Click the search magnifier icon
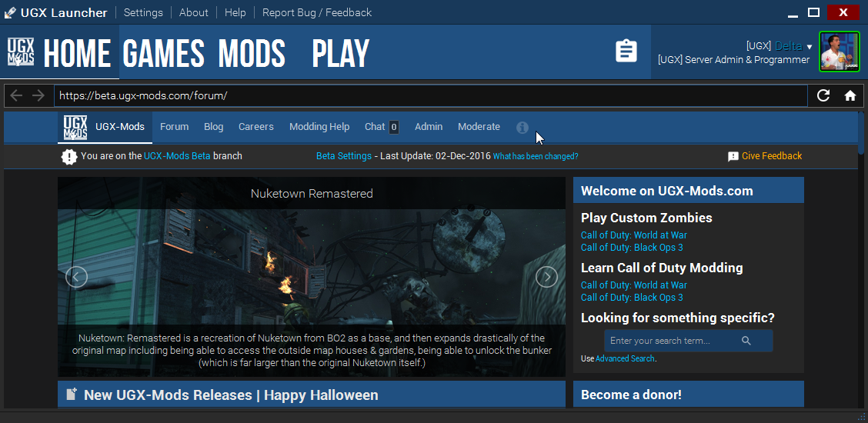 746,341
